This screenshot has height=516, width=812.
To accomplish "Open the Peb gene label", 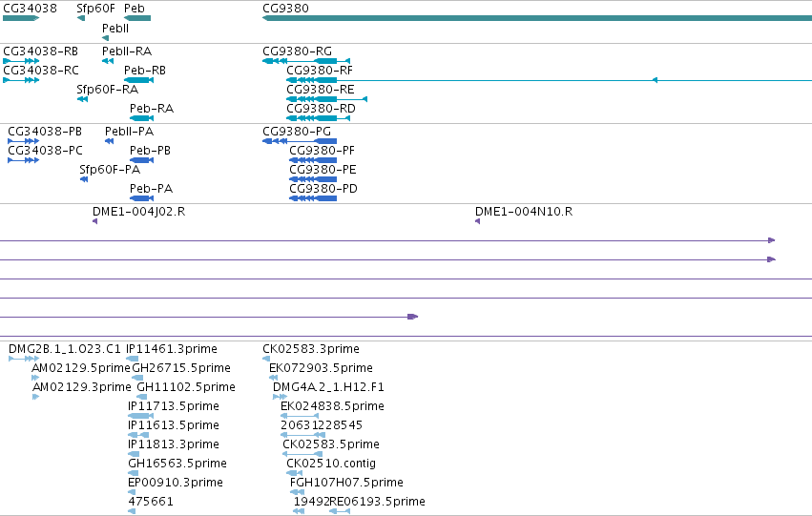I will [x=135, y=9].
